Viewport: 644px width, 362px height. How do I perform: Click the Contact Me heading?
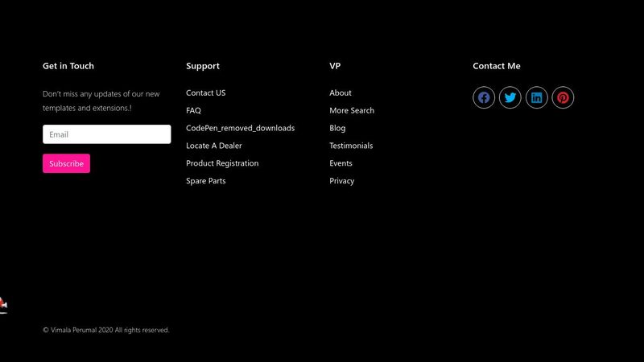click(x=496, y=66)
